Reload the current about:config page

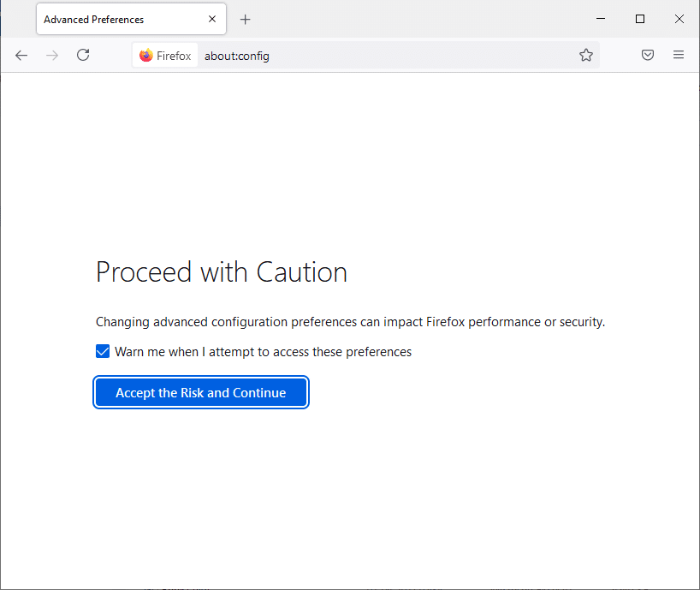[x=83, y=55]
